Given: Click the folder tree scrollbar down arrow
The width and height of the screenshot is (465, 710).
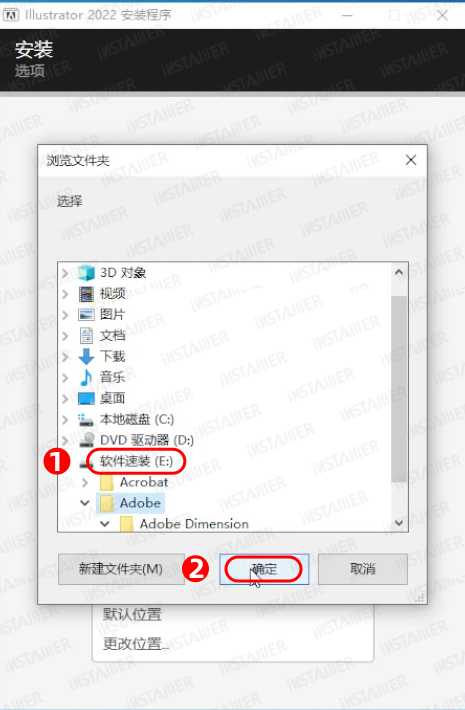Looking at the screenshot, I should (x=399, y=523).
